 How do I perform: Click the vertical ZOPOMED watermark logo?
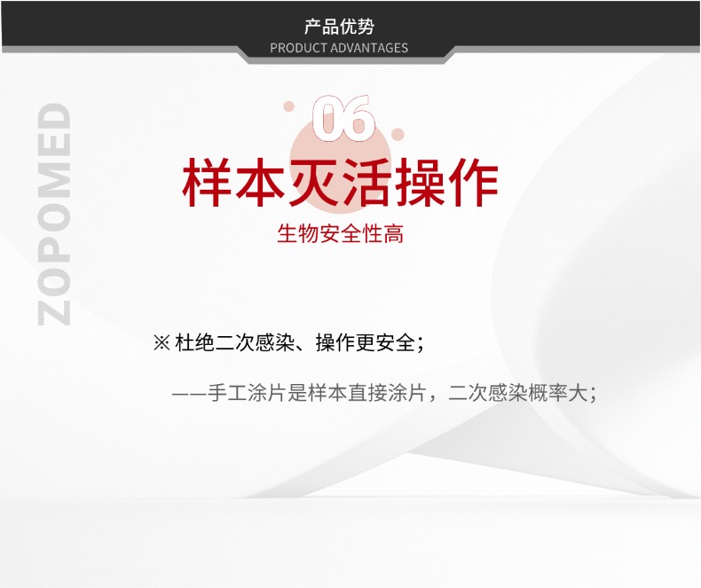pyautogui.click(x=55, y=214)
